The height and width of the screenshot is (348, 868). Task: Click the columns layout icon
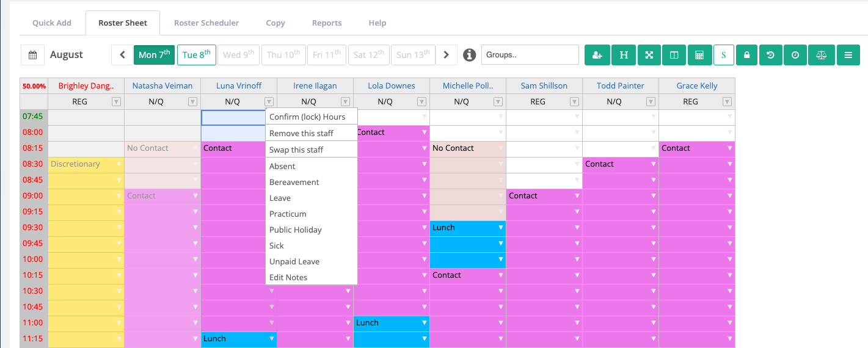(x=674, y=55)
